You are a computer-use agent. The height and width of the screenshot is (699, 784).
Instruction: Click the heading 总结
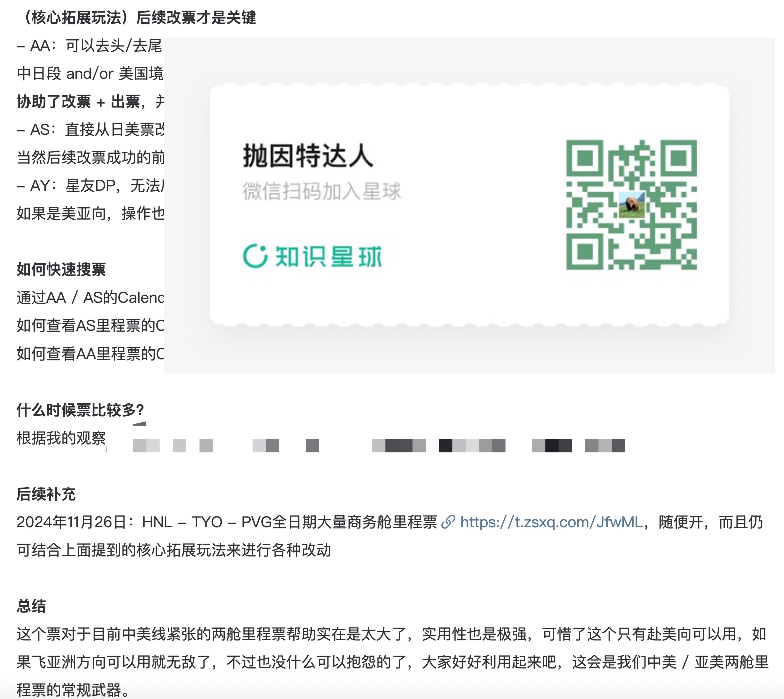coord(31,606)
